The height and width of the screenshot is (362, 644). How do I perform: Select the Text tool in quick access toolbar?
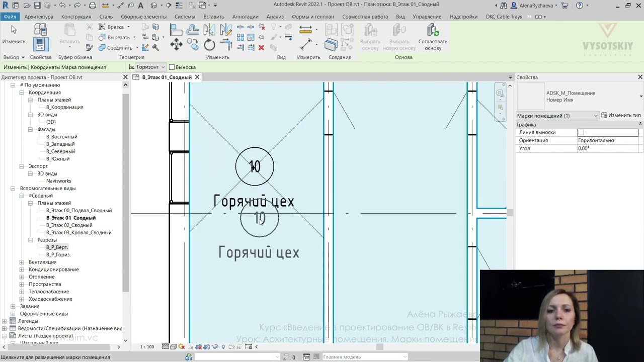(140, 5)
